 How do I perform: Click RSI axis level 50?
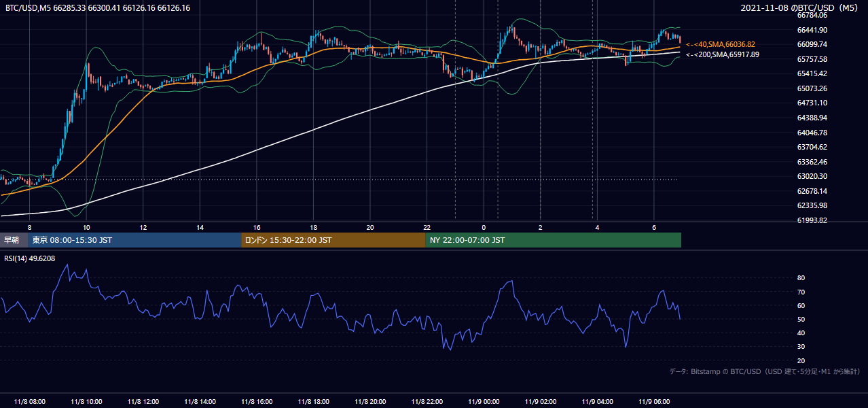(801, 319)
